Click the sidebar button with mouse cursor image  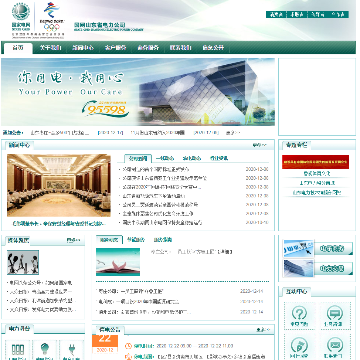click(x=318, y=248)
